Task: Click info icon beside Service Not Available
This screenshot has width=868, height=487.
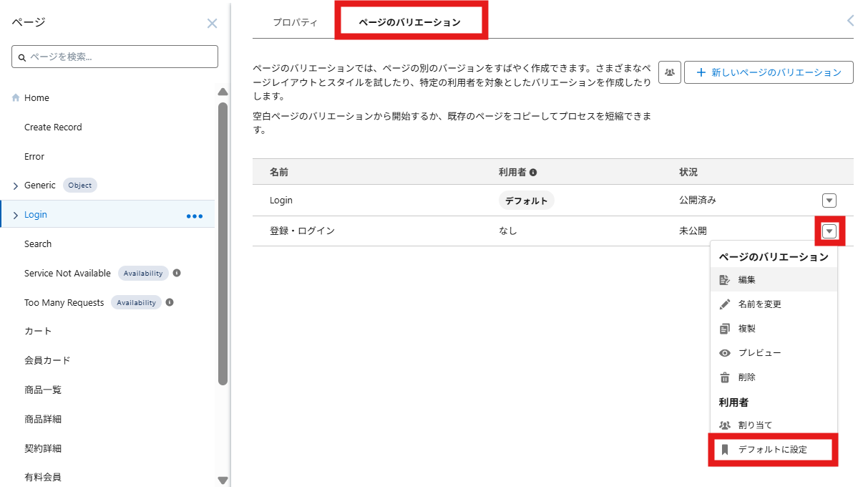Action: point(177,273)
